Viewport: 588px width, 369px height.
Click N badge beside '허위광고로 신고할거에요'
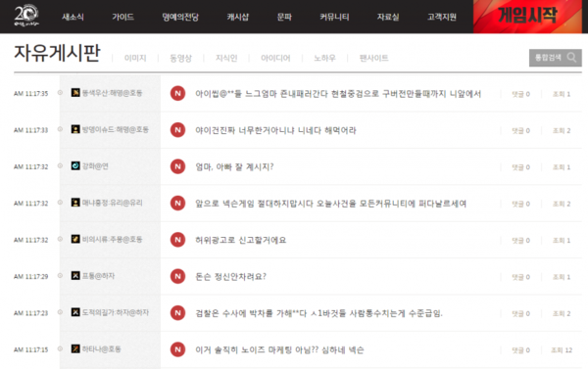click(177, 240)
